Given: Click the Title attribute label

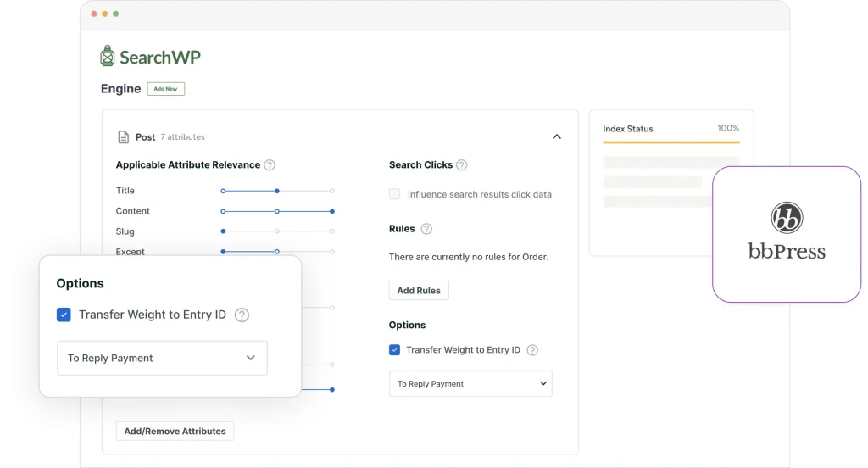Looking at the screenshot, I should [x=125, y=191].
